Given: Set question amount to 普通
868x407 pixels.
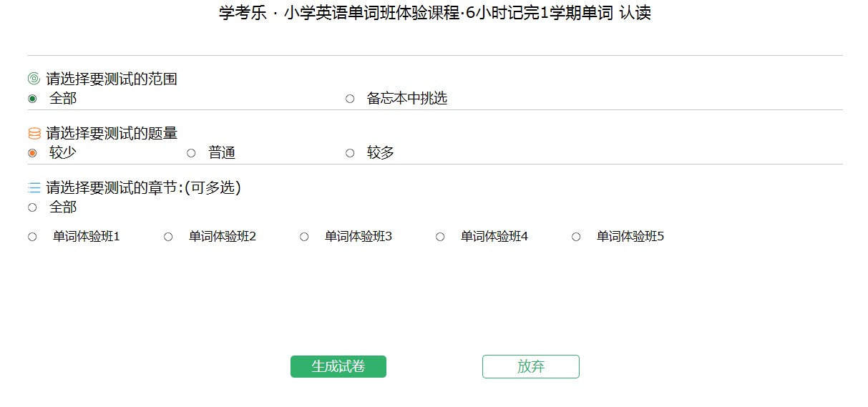Looking at the screenshot, I should [191, 153].
